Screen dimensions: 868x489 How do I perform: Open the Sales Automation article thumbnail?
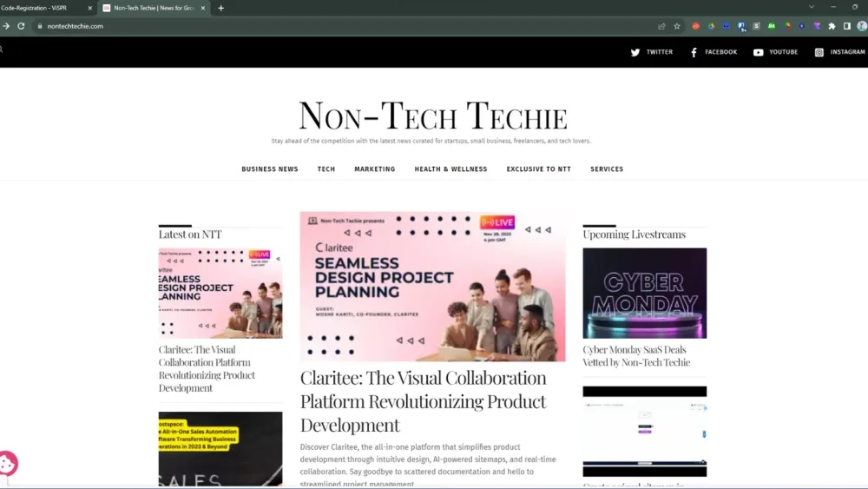[220, 449]
